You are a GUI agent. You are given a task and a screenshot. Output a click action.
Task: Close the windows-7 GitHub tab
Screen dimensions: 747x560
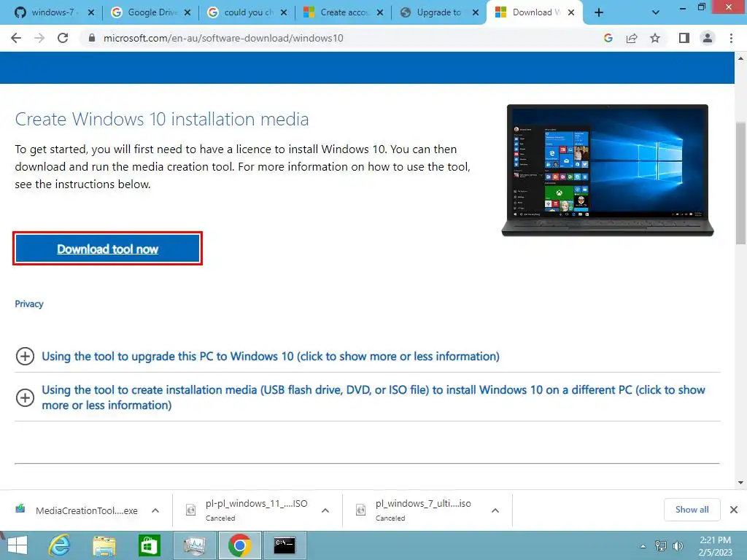(x=91, y=13)
